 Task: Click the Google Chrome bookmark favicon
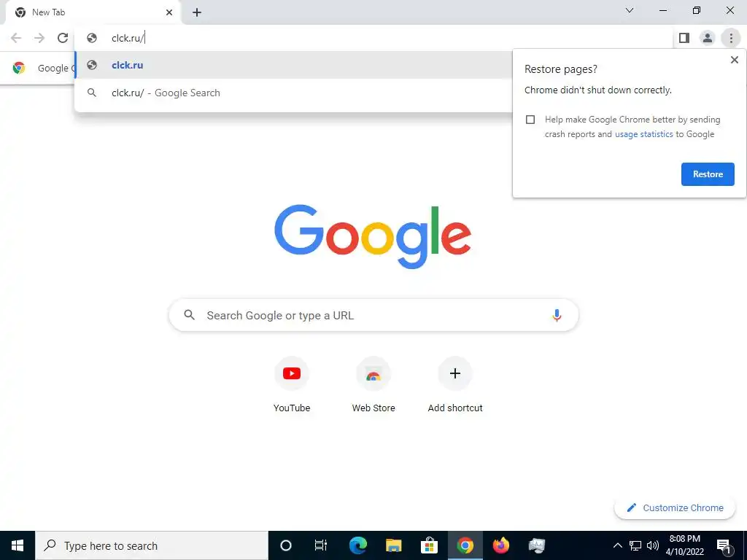pos(19,68)
